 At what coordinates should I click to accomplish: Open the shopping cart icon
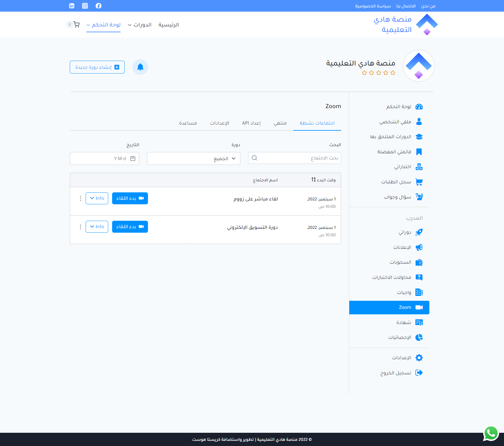(77, 25)
